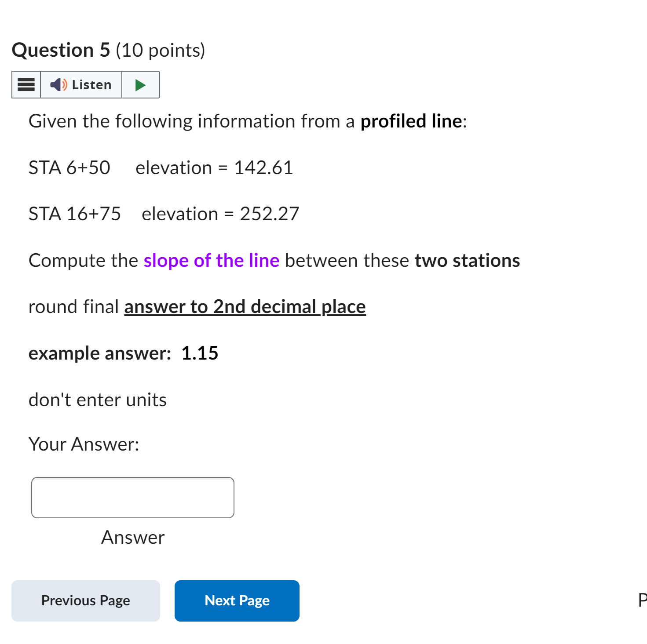Click the STA 16+75 elevation line
647x644 pixels.
tap(164, 214)
